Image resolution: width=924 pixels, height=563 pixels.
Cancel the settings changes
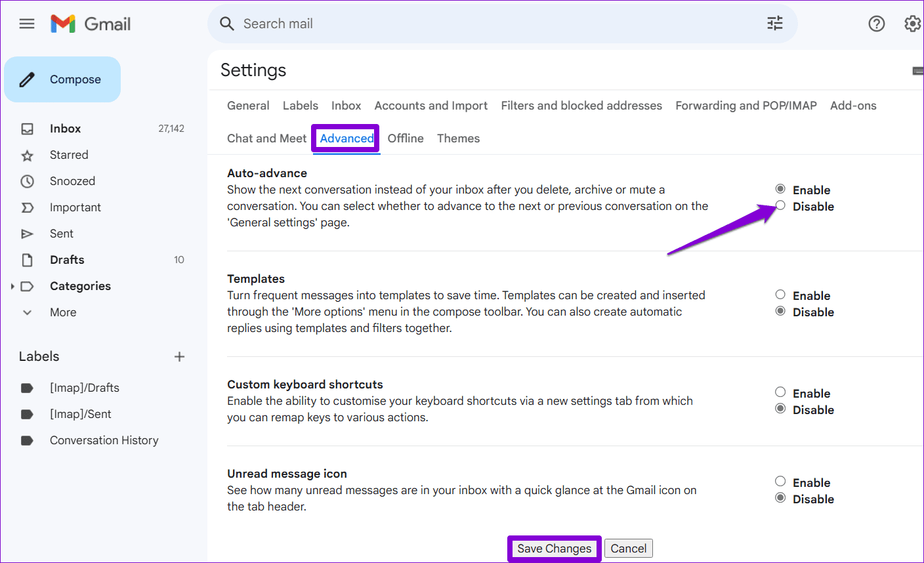point(628,548)
